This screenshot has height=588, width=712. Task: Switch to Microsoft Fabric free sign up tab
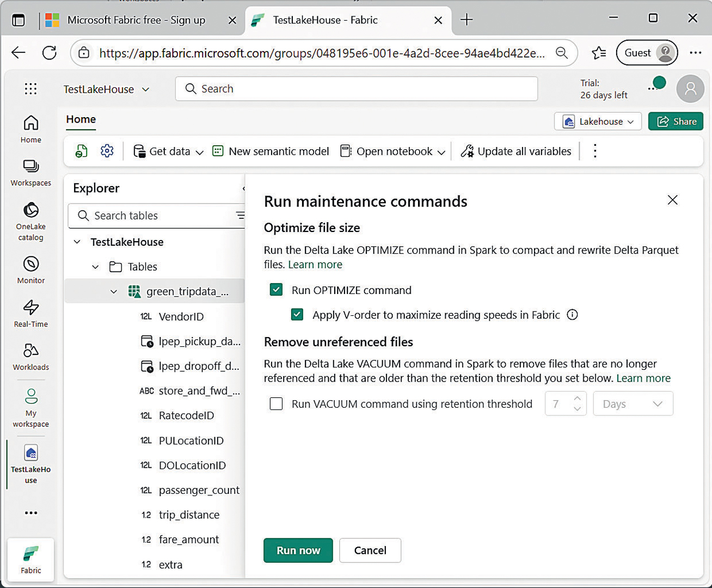coord(136,20)
